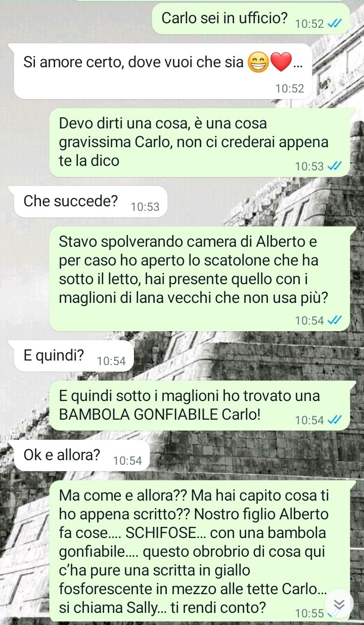Select the 'Stavo spolverando camera di Alberto' message
This screenshot has width=364, height=625.
[x=199, y=279]
